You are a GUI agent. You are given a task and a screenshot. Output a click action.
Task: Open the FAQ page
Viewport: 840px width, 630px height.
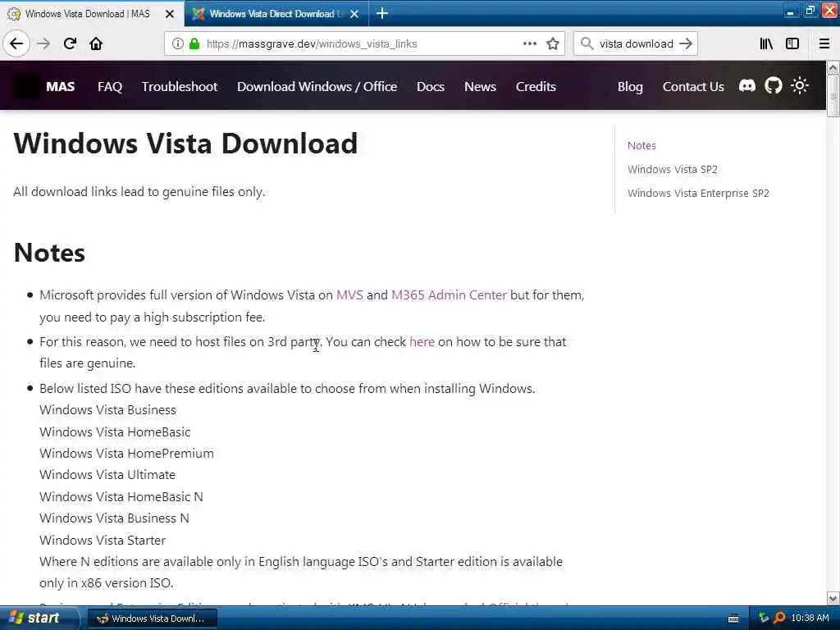[110, 86]
